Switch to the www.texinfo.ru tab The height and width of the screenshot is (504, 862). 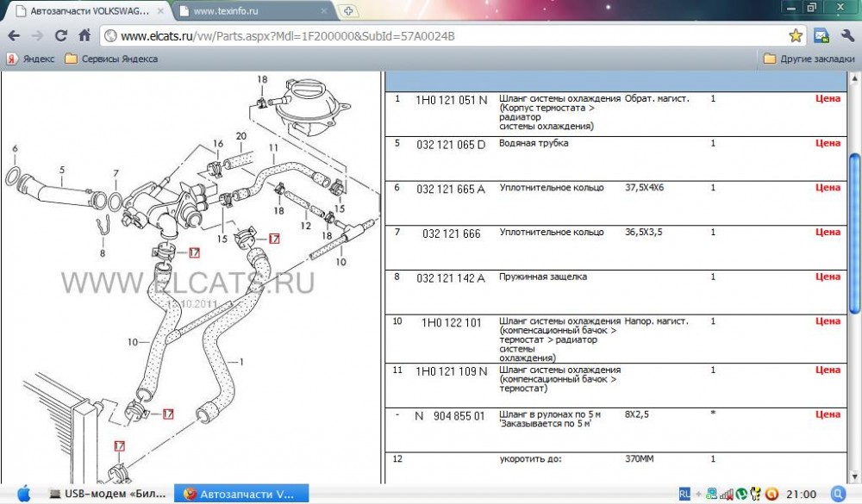point(254,10)
